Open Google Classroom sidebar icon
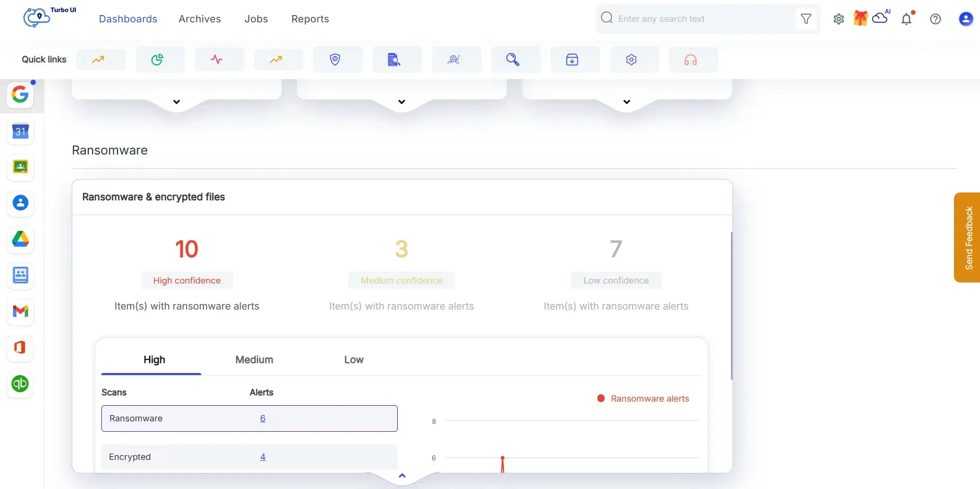 click(20, 167)
